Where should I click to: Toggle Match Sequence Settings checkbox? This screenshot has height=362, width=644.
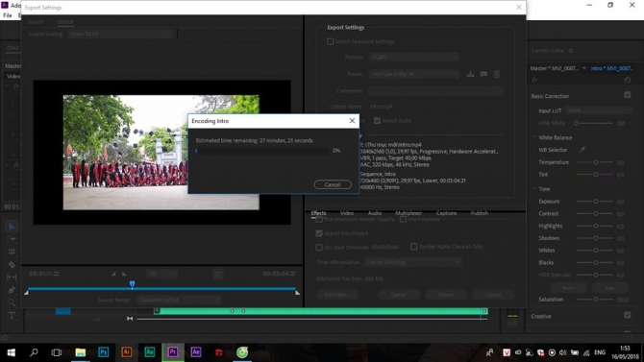[x=331, y=41]
